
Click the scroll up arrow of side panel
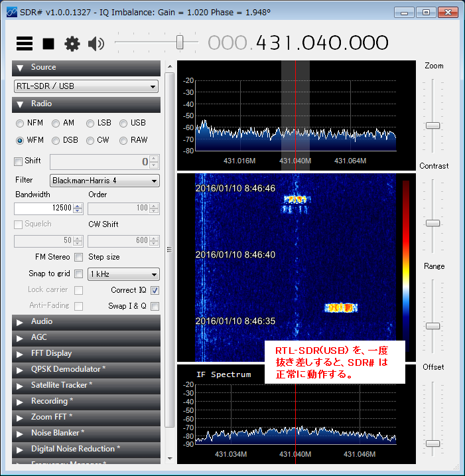(x=170, y=66)
